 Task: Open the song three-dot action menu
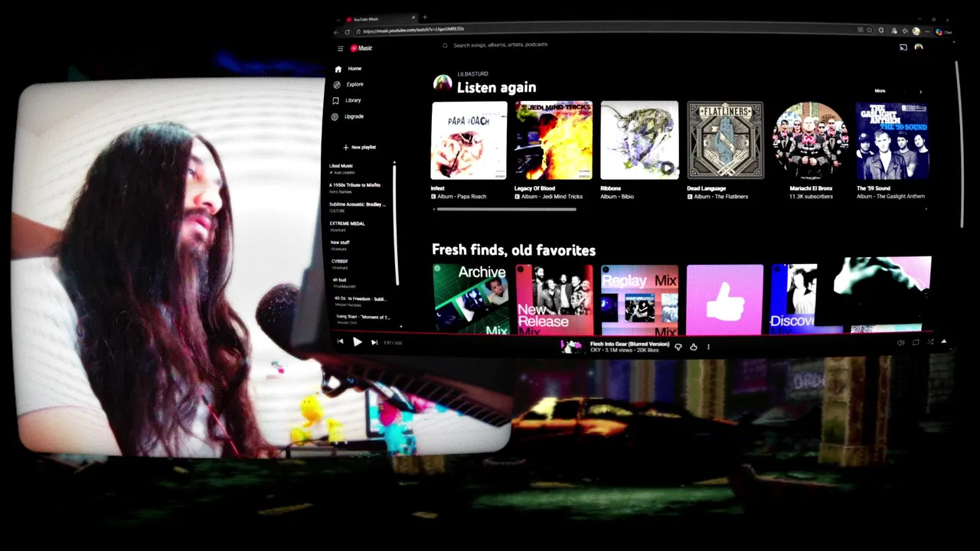click(708, 347)
